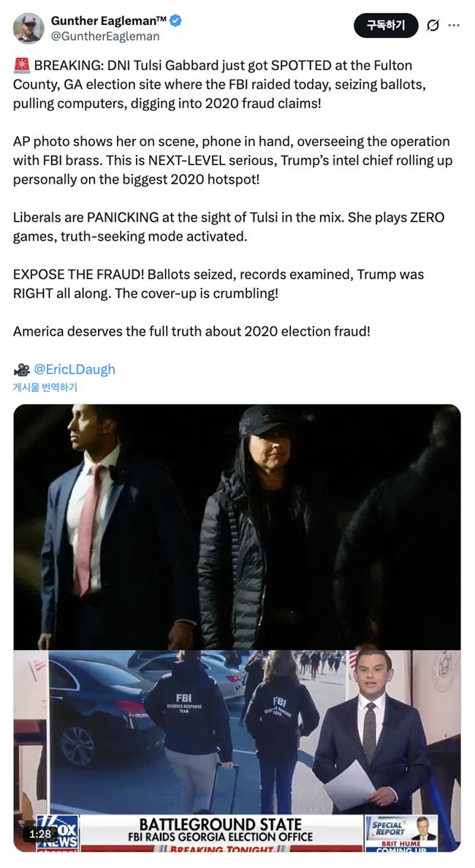Click the blue verified checkmark badge

click(x=176, y=21)
